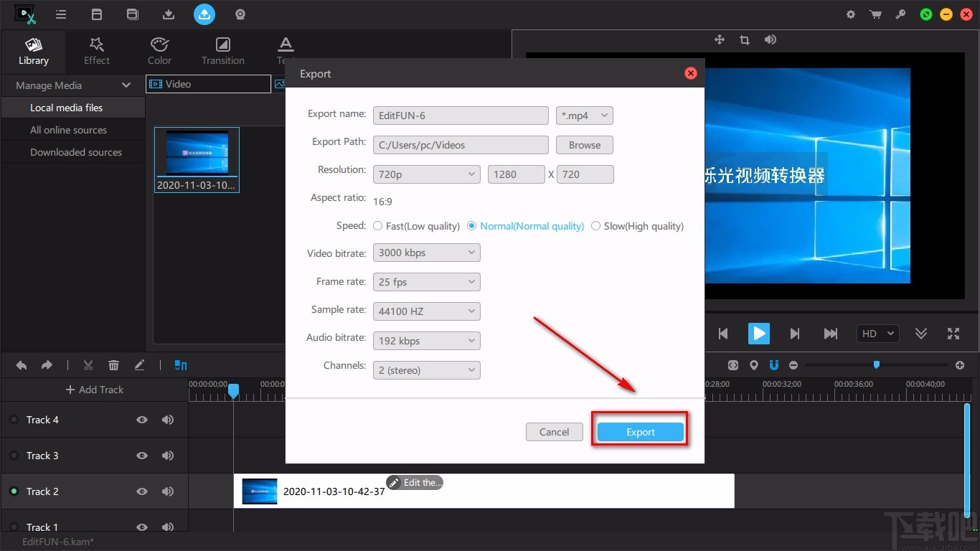Select Fast (Low quality) speed option
Image resolution: width=980 pixels, height=551 pixels.
[378, 226]
